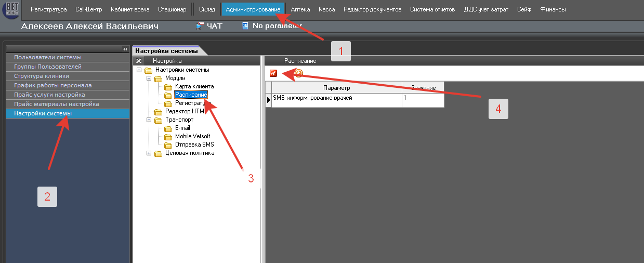The image size is (644, 263).
Task: Open the ЧАТ chat icon
Action: pos(200,26)
